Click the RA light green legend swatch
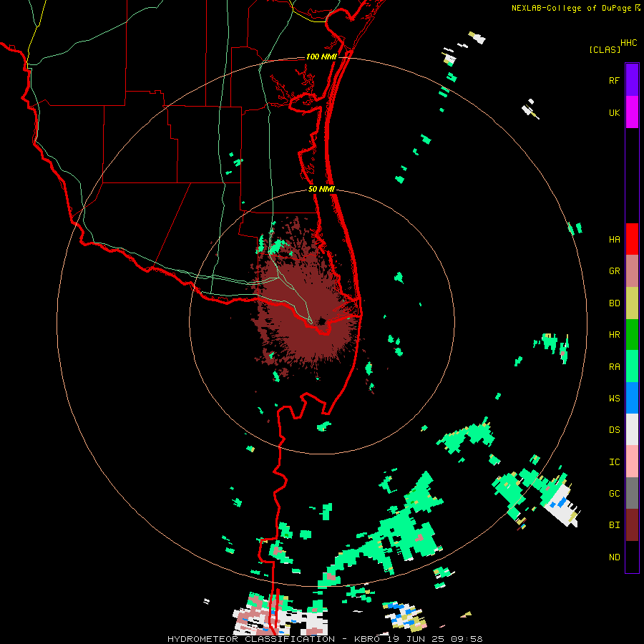 632,366
